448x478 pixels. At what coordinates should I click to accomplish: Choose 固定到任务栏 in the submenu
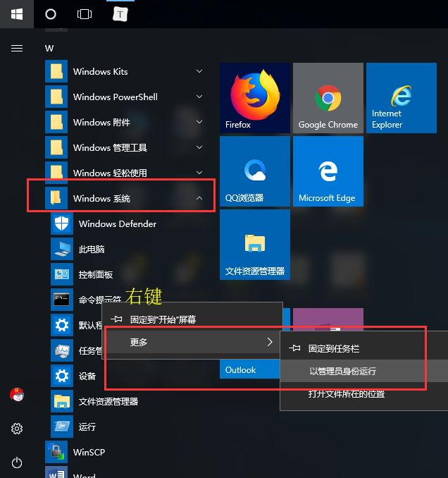click(x=364, y=348)
